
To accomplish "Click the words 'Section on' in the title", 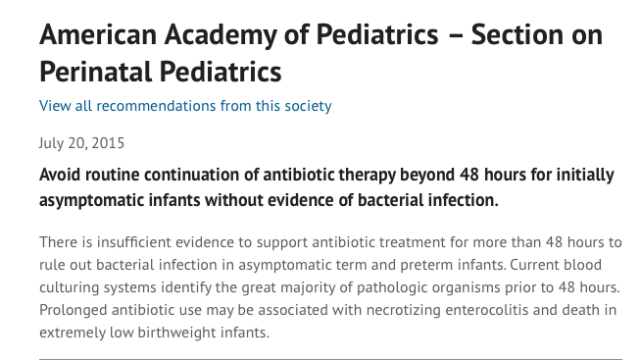I will 537,35.
